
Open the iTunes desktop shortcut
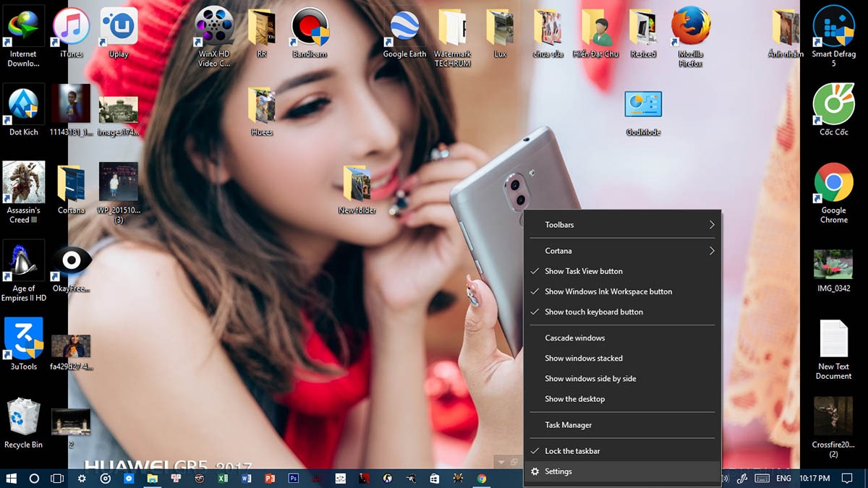click(71, 33)
